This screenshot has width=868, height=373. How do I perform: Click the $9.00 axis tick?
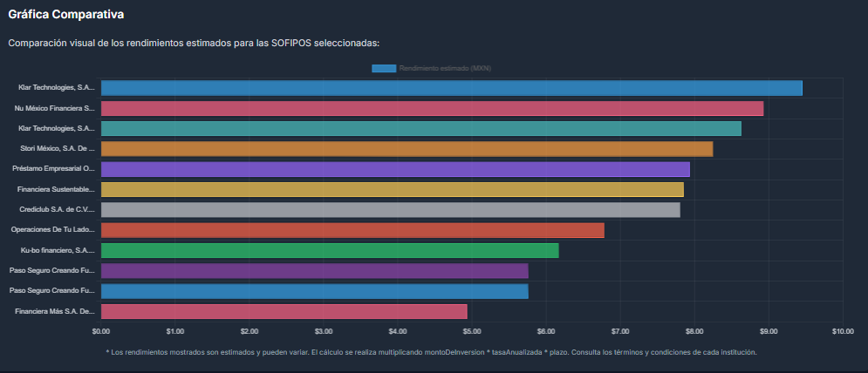(769, 331)
